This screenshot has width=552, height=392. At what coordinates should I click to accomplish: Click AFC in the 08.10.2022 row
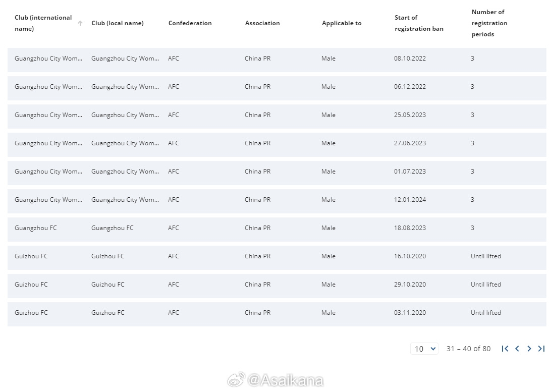coord(174,59)
